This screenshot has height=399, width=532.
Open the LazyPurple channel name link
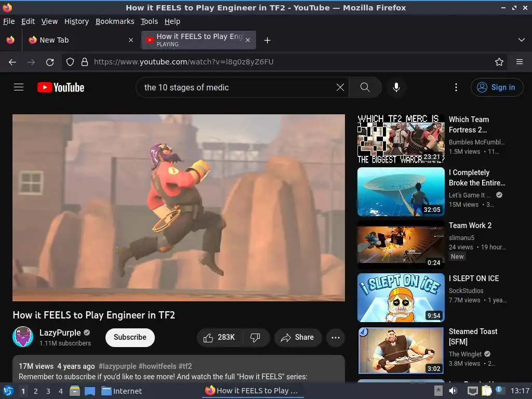pos(60,332)
